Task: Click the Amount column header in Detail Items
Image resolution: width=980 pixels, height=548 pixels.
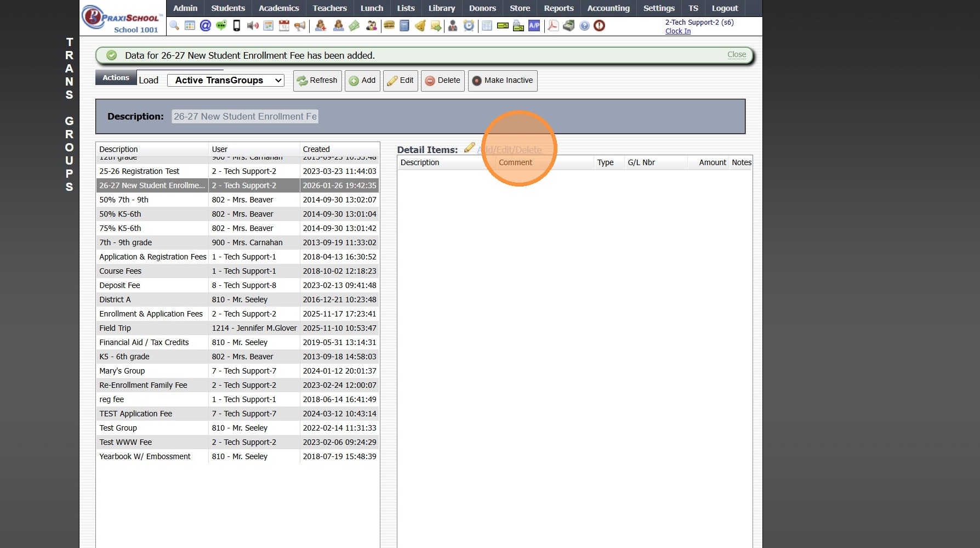Action: coord(708,162)
